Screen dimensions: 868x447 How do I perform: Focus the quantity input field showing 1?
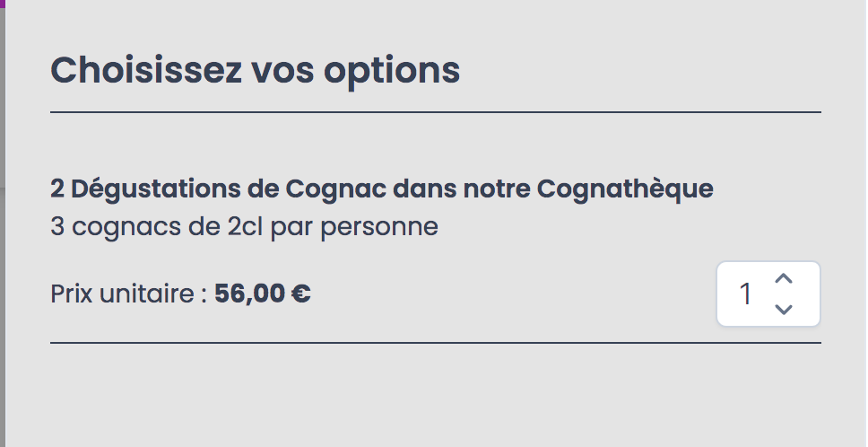pyautogui.click(x=768, y=294)
